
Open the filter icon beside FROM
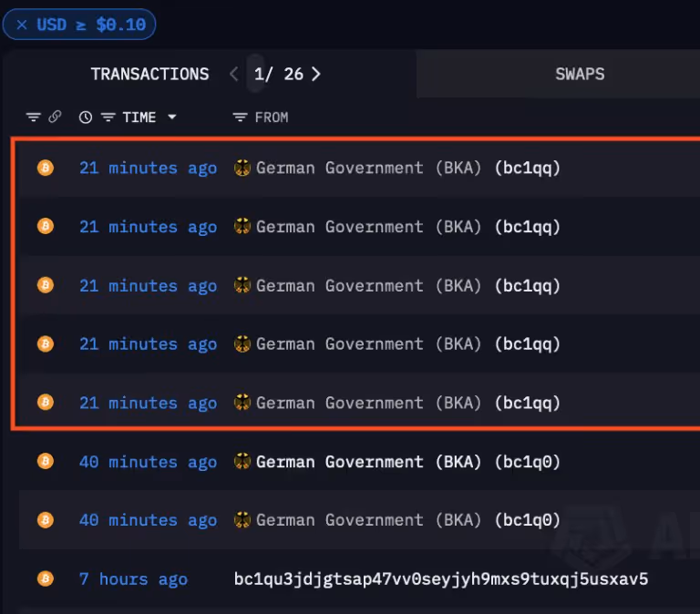[240, 118]
